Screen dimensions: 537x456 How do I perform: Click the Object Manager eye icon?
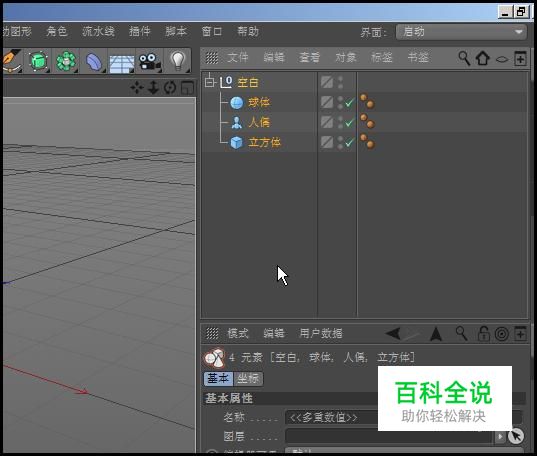click(502, 60)
